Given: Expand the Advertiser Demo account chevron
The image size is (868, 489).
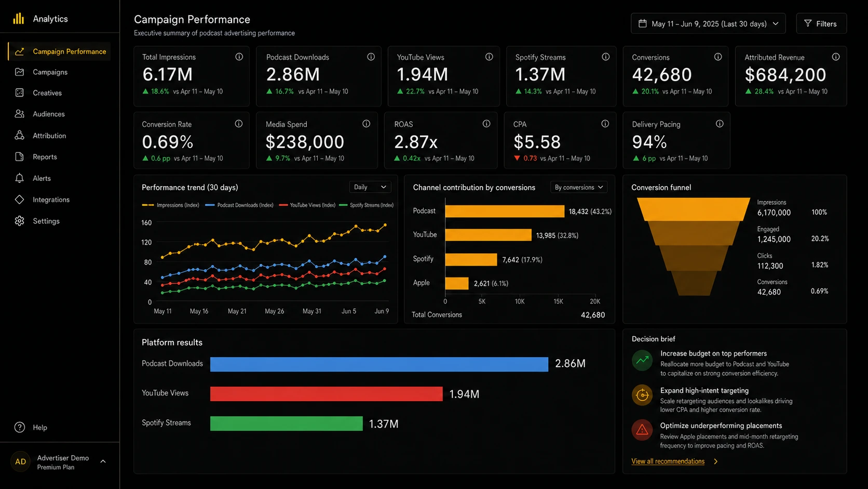Looking at the screenshot, I should tap(103, 461).
